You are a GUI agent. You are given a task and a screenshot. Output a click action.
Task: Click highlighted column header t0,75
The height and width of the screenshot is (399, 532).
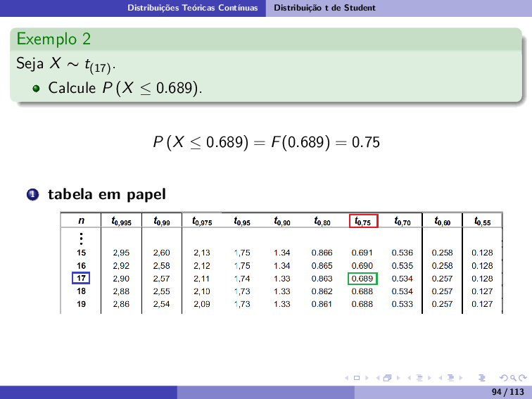pos(363,221)
